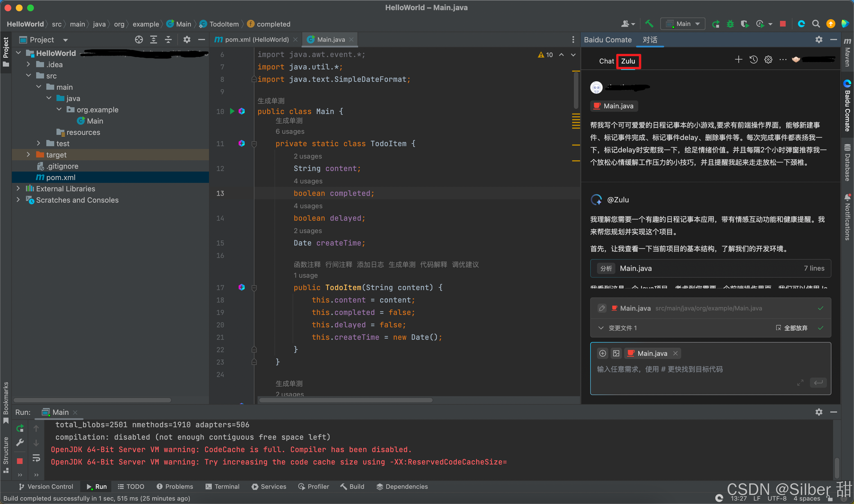The image size is (854, 504).
Task: Rerun Main in Run panel
Action: [x=20, y=428]
